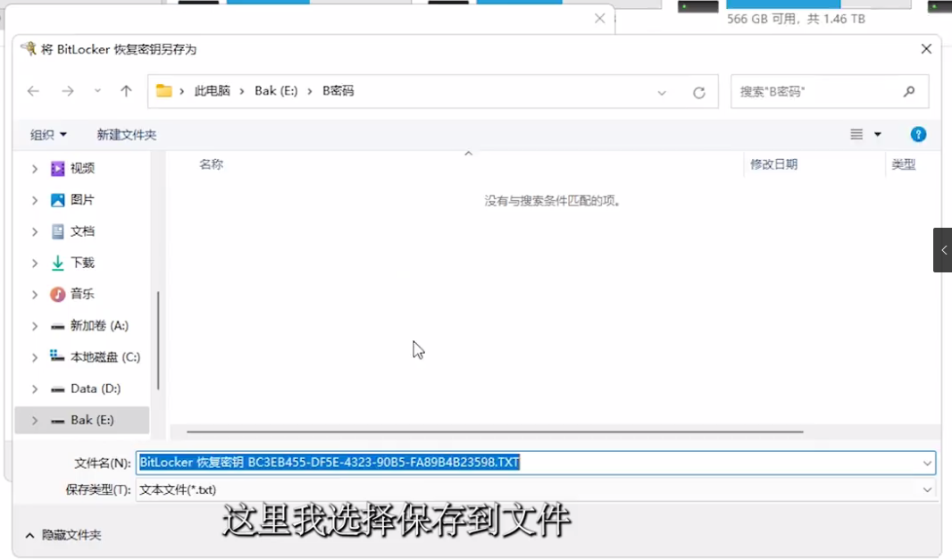
Task: Expand the 隐藏文件夹 section
Action: pyautogui.click(x=64, y=534)
